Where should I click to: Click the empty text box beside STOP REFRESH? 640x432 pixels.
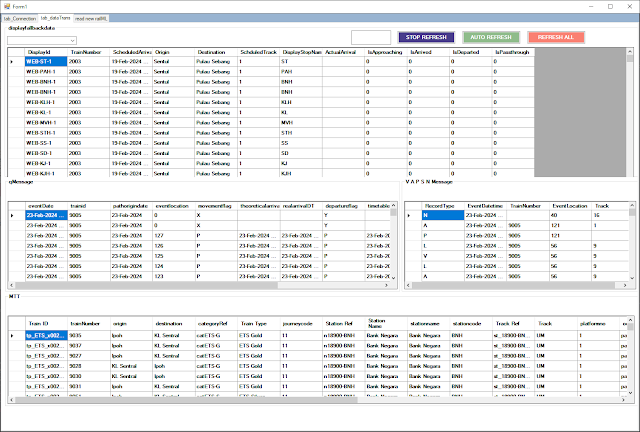[371, 37]
